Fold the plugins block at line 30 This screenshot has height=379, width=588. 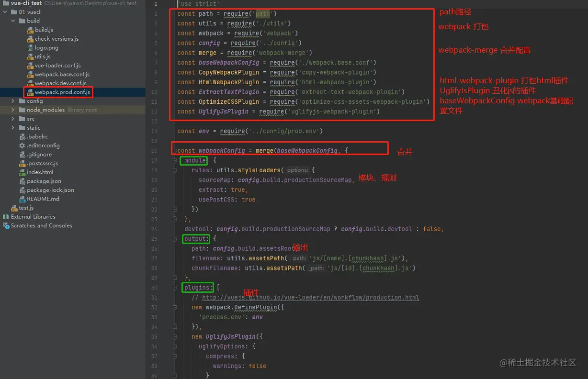click(x=175, y=288)
